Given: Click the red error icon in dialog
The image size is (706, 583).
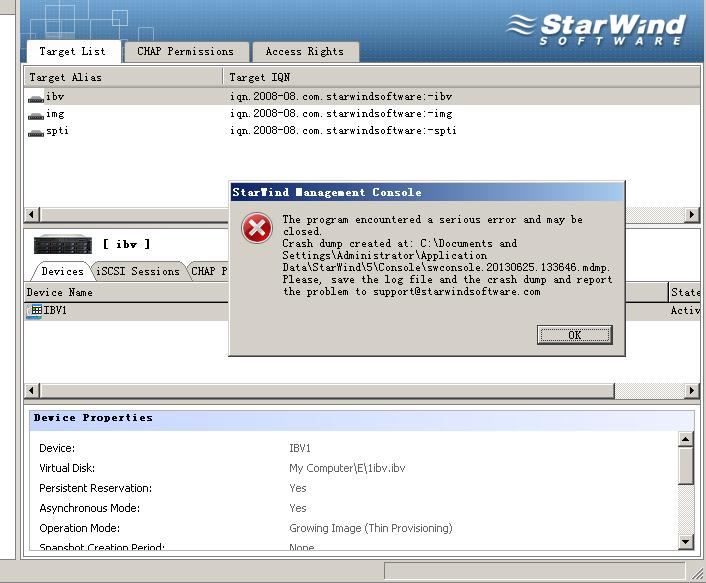Looking at the screenshot, I should click(257, 228).
